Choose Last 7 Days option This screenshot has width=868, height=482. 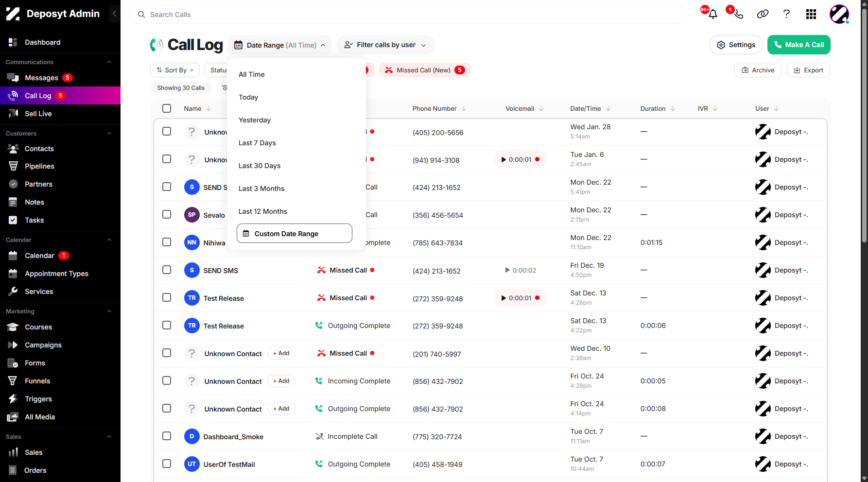tap(257, 143)
